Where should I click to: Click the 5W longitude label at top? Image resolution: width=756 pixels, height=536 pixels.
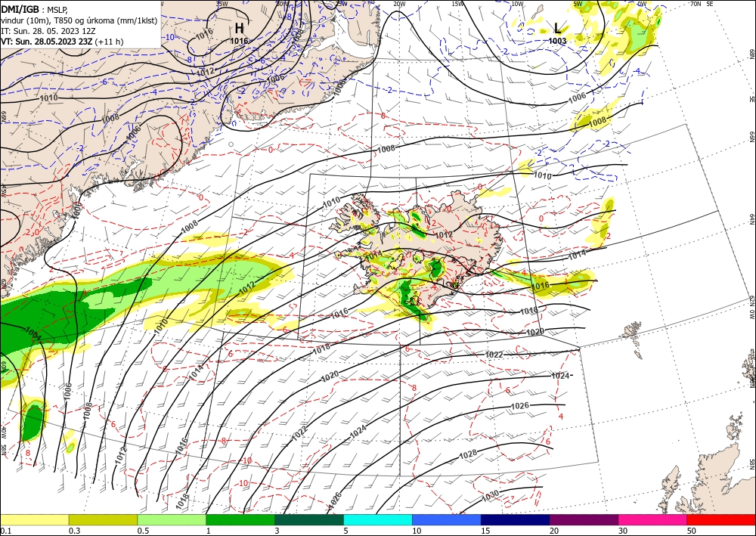point(578,4)
